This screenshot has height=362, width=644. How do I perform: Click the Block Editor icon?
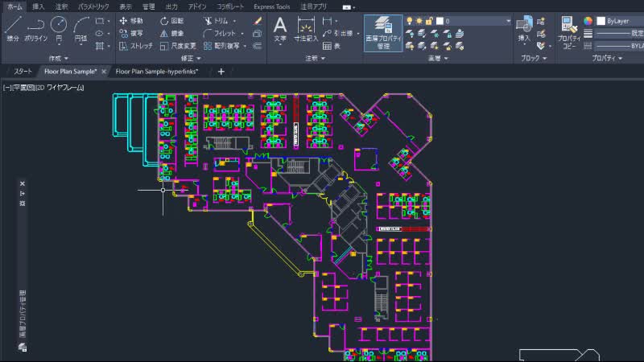[x=541, y=34]
